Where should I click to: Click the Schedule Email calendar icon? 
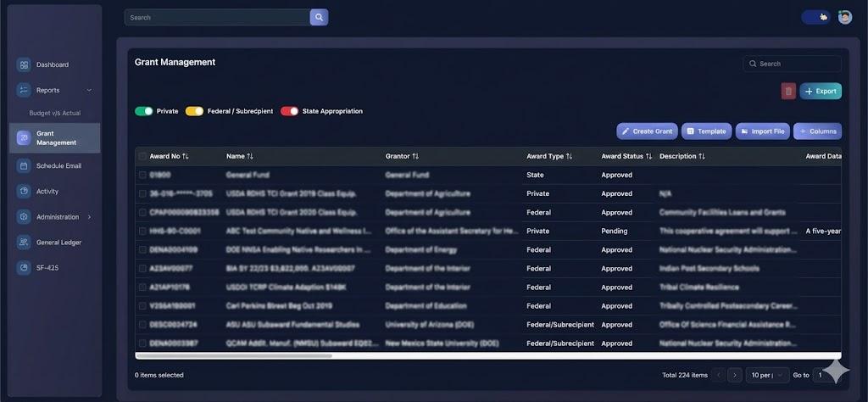pos(24,165)
